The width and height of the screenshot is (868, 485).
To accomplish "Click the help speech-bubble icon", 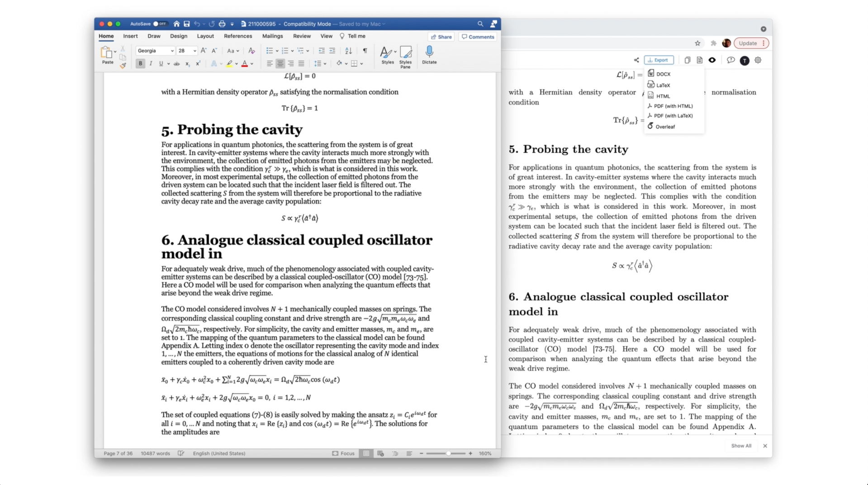I will tap(730, 60).
